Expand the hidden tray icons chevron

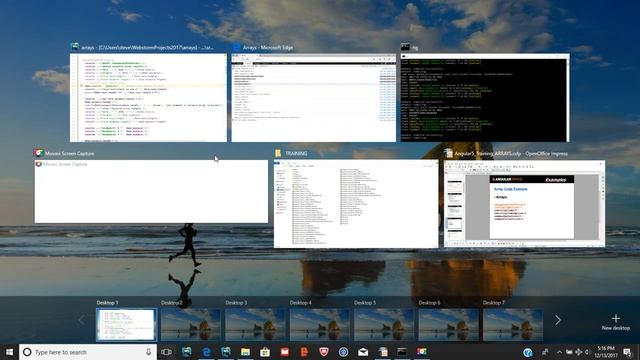[559, 352]
